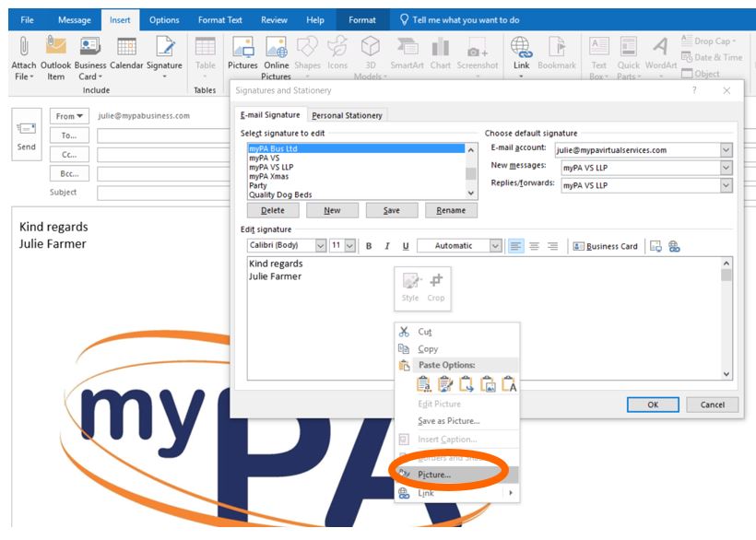Click the Business Card button in signature editor
This screenshot has height=540, width=756.
pos(605,246)
